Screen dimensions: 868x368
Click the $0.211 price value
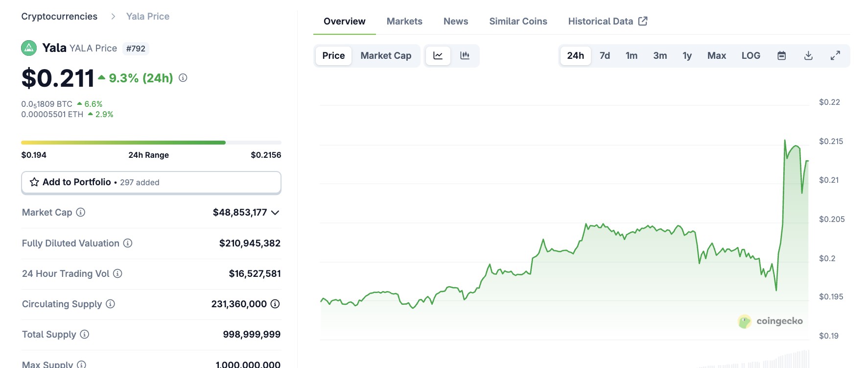58,78
